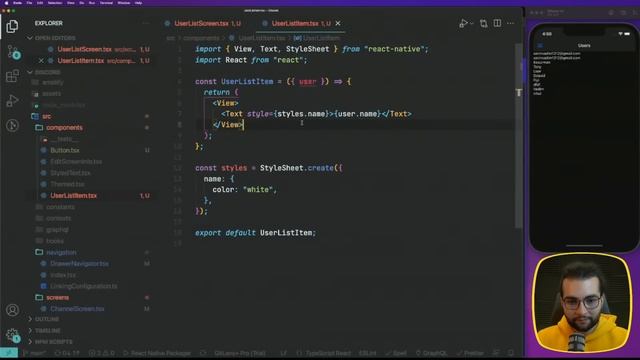Screen dimensions: 640x360
Task: Open the Edit menu in menu bar
Action: click(x=40, y=3)
